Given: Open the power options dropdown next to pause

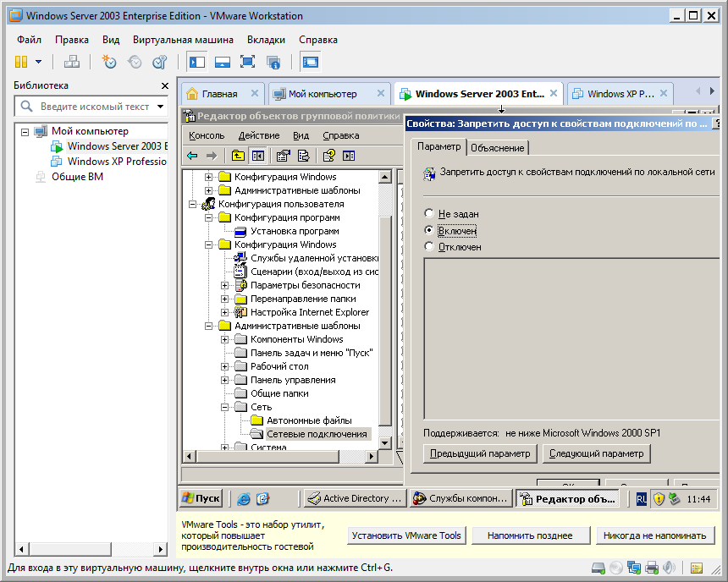Looking at the screenshot, I should coord(39,62).
